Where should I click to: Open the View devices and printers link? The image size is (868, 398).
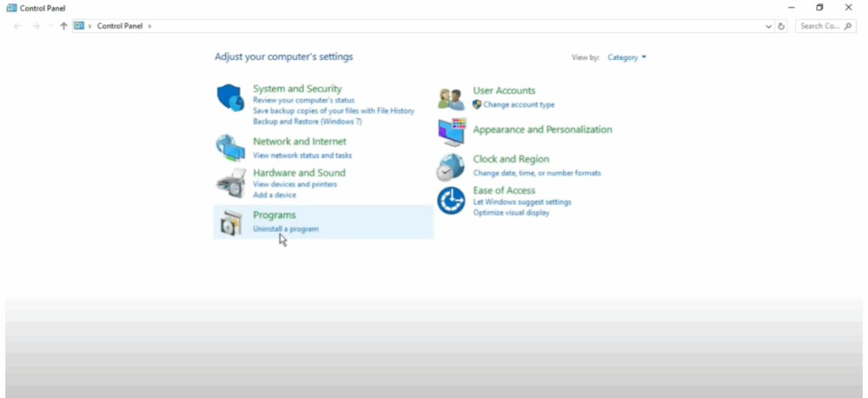tap(294, 185)
